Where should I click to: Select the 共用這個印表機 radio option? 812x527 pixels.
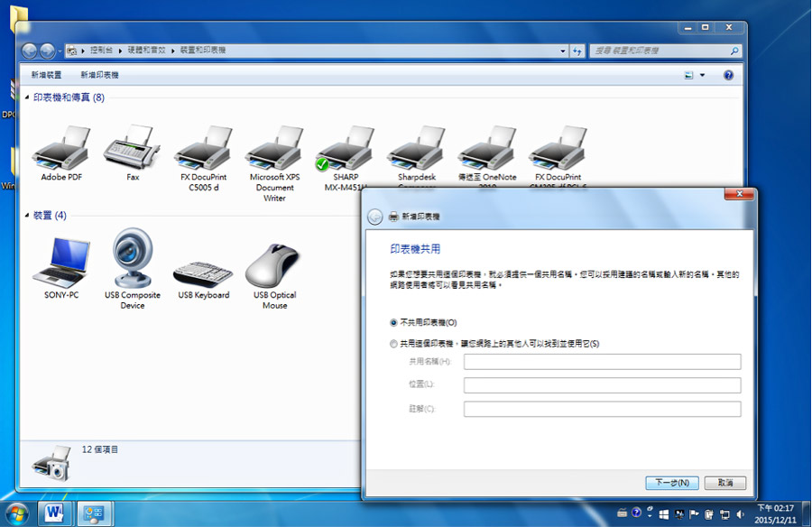point(393,344)
